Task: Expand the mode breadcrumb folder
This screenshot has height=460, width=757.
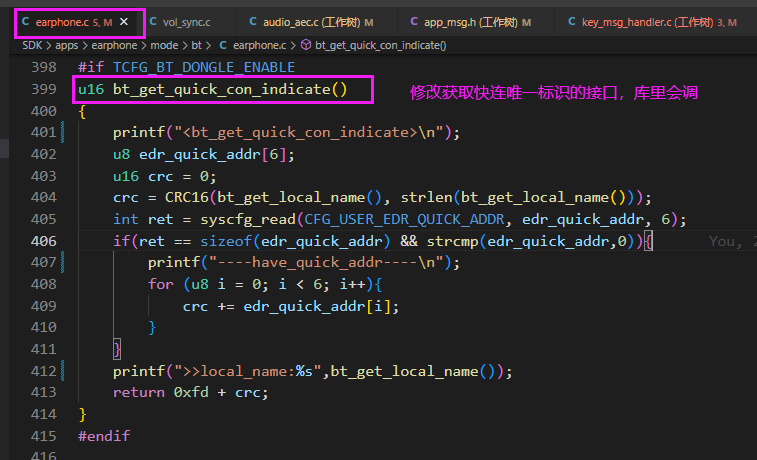Action: pyautogui.click(x=164, y=45)
